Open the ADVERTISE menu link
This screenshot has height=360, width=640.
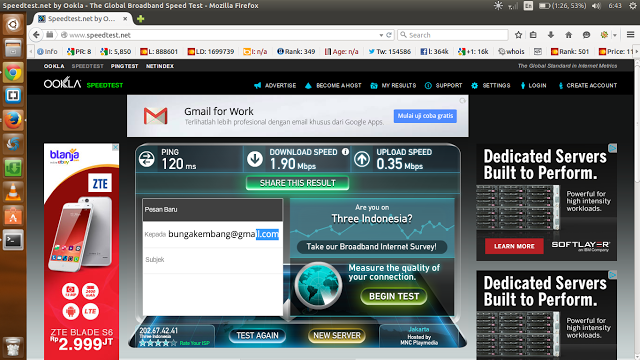275,86
